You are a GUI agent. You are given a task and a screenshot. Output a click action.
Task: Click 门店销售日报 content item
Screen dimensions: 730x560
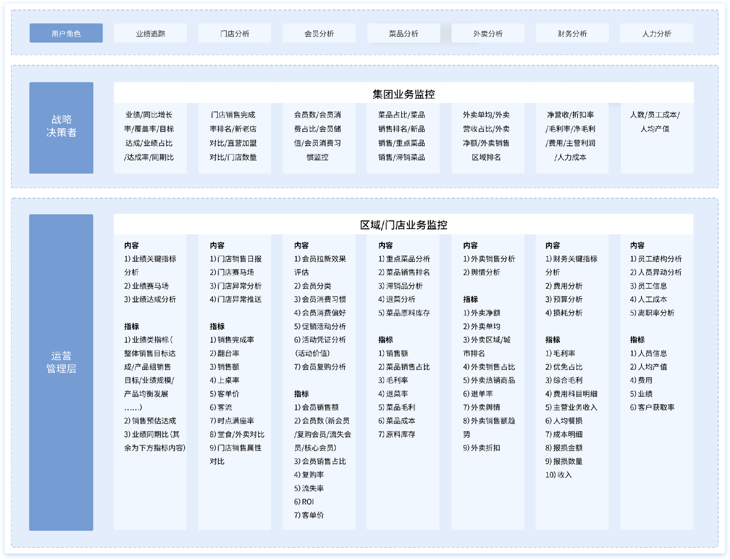tap(236, 259)
